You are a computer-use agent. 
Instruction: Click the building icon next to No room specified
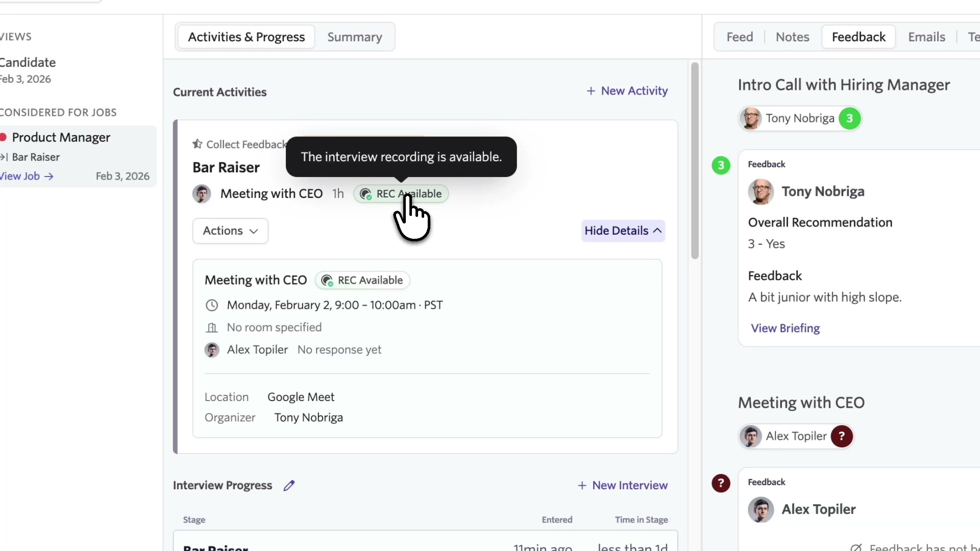(x=212, y=328)
